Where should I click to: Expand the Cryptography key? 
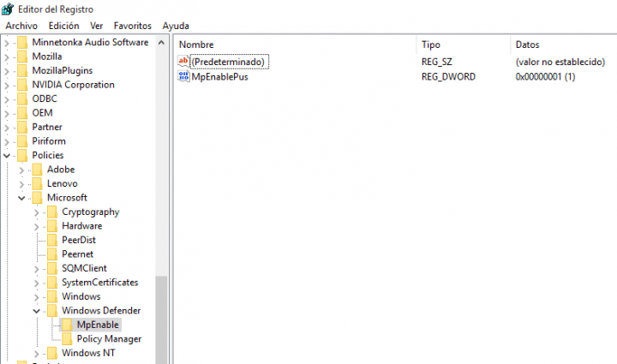pos(37,212)
